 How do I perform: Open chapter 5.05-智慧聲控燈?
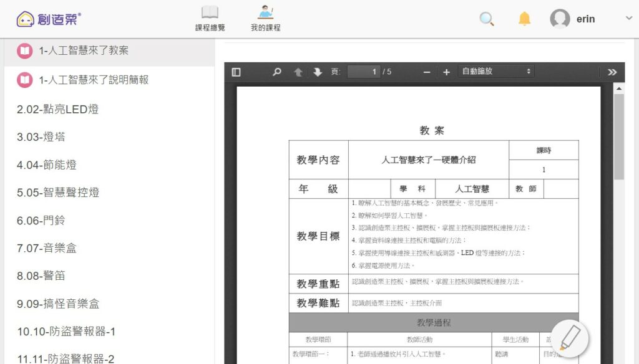[58, 192]
